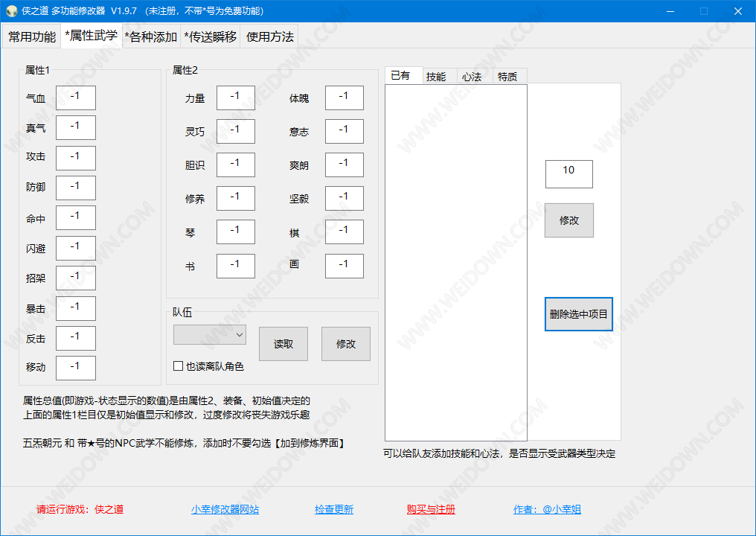Click the 检查更新 link
This screenshot has height=536, width=756.
(334, 509)
